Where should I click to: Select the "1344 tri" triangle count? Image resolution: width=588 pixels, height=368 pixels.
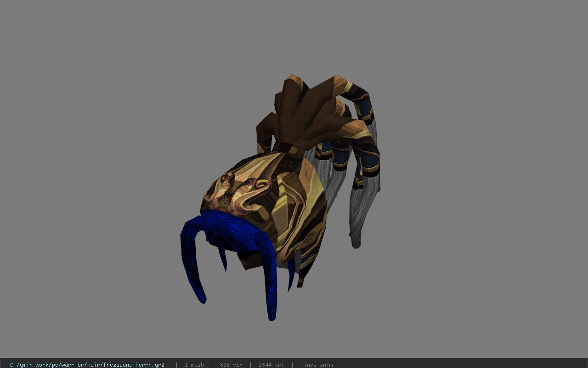point(271,365)
